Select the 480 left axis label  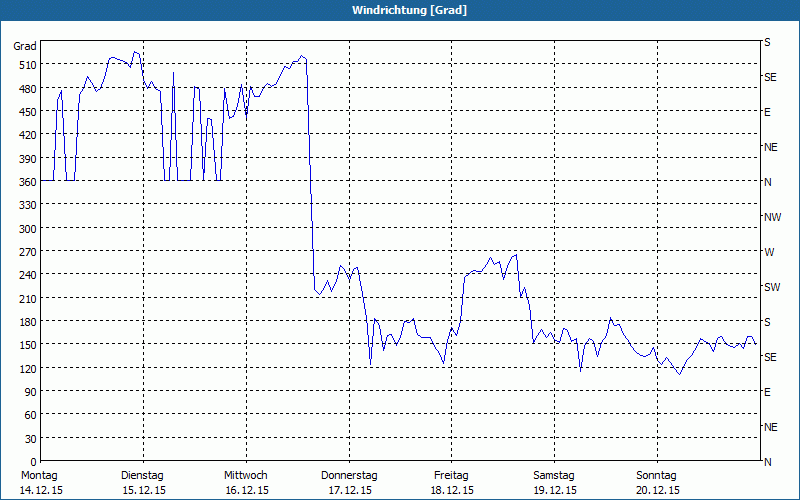coord(28,89)
